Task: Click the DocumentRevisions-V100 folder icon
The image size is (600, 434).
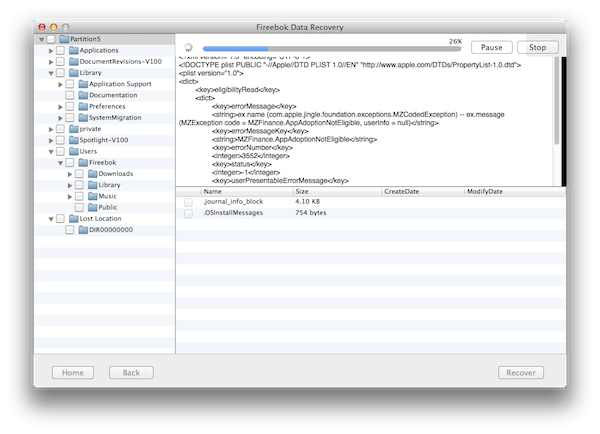Action: point(74,61)
